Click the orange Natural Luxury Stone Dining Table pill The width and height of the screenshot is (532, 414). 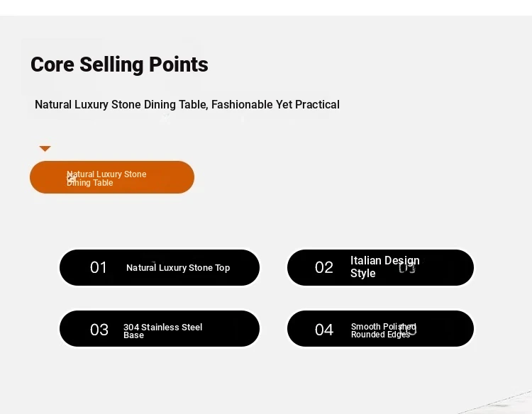point(112,177)
